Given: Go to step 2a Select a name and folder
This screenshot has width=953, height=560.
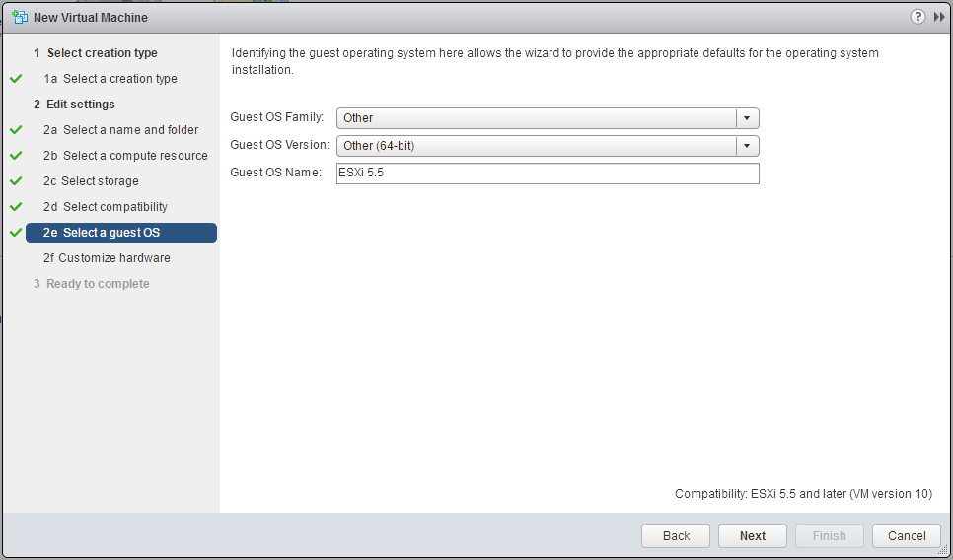Looking at the screenshot, I should point(120,130).
